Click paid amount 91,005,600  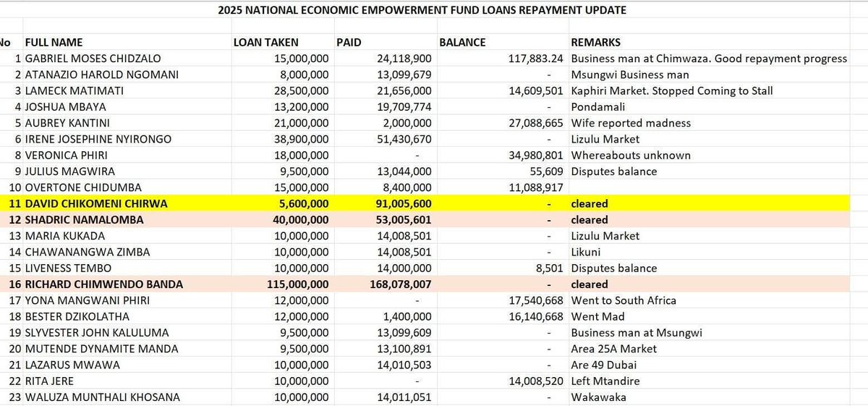pyautogui.click(x=404, y=204)
